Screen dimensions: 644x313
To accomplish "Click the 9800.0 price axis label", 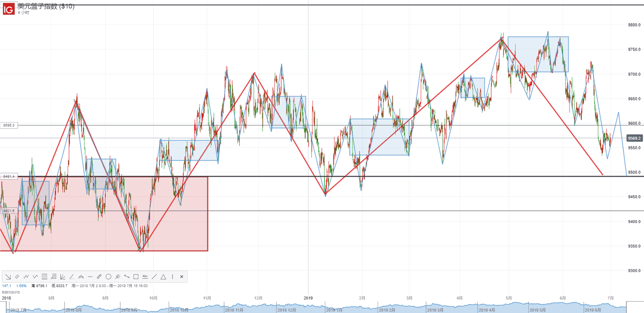I will pyautogui.click(x=634, y=25).
